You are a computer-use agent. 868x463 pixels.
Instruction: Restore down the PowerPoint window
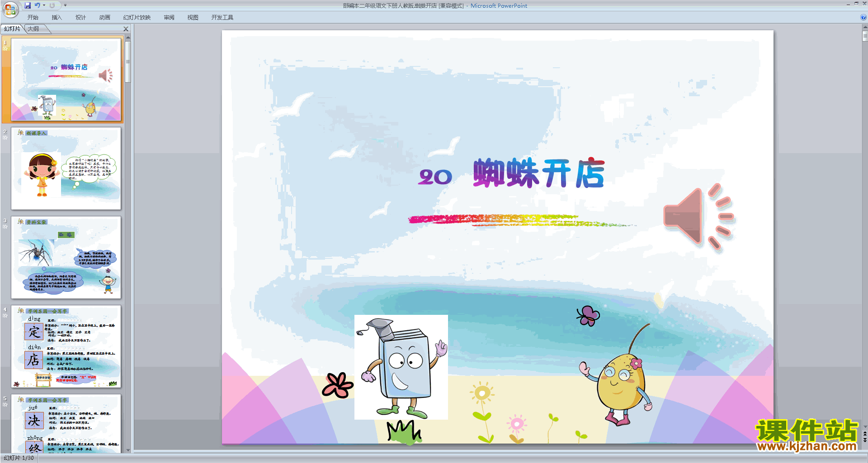[x=856, y=4]
